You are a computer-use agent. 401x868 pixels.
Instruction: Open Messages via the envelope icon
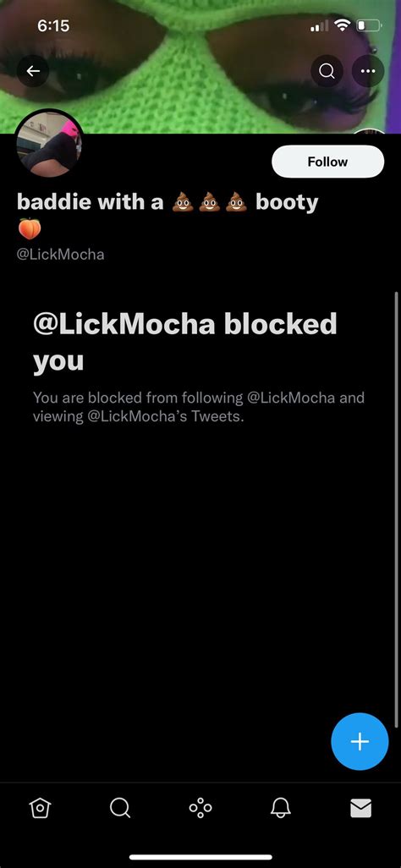coord(360,809)
